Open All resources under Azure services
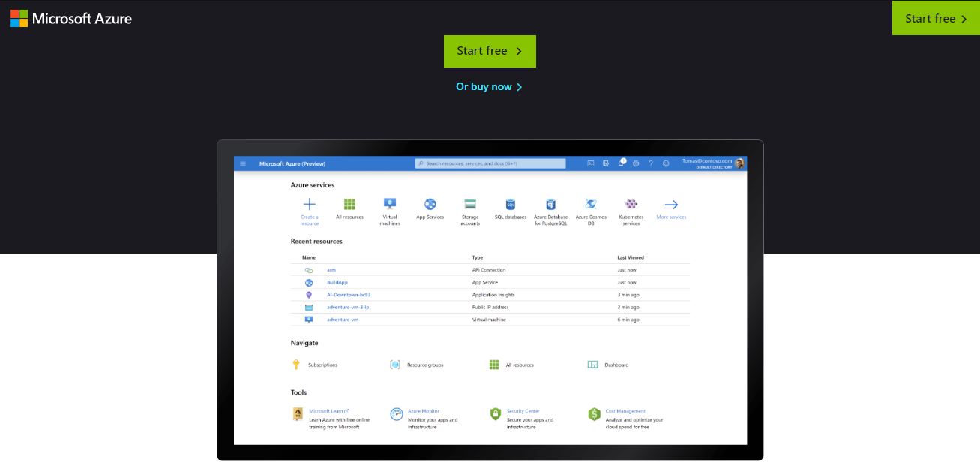The width and height of the screenshot is (980, 471). click(x=349, y=204)
